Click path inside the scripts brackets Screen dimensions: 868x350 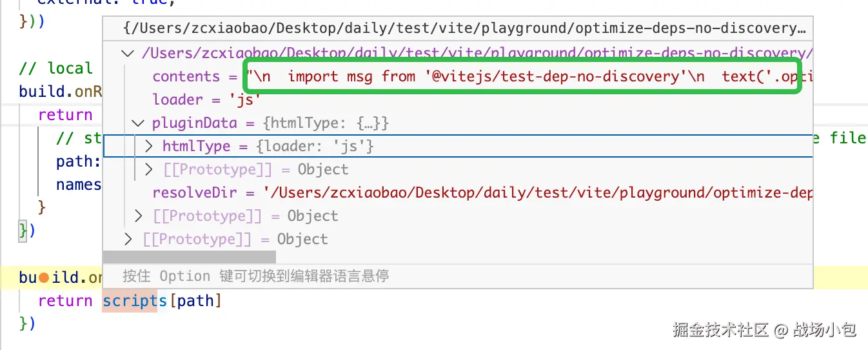196,301
